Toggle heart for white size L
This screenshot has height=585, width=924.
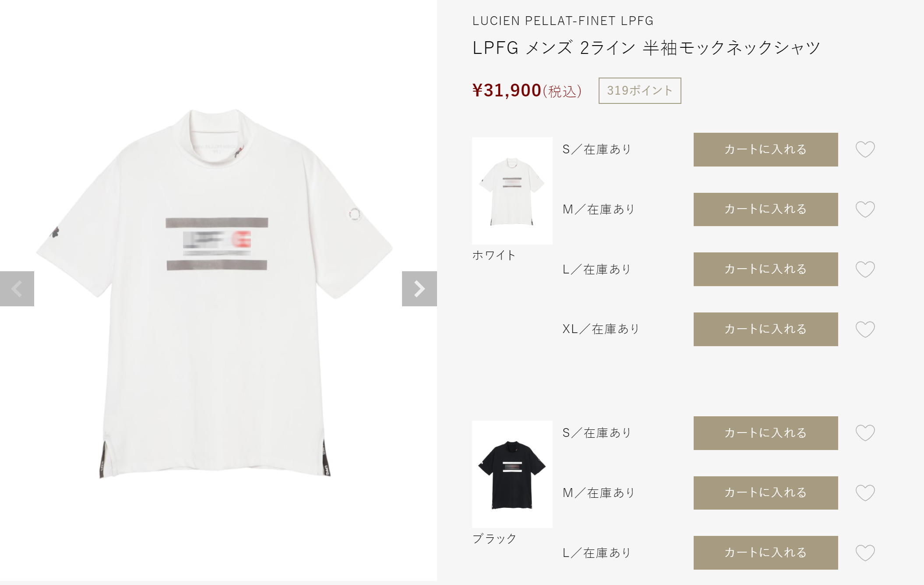click(x=865, y=269)
